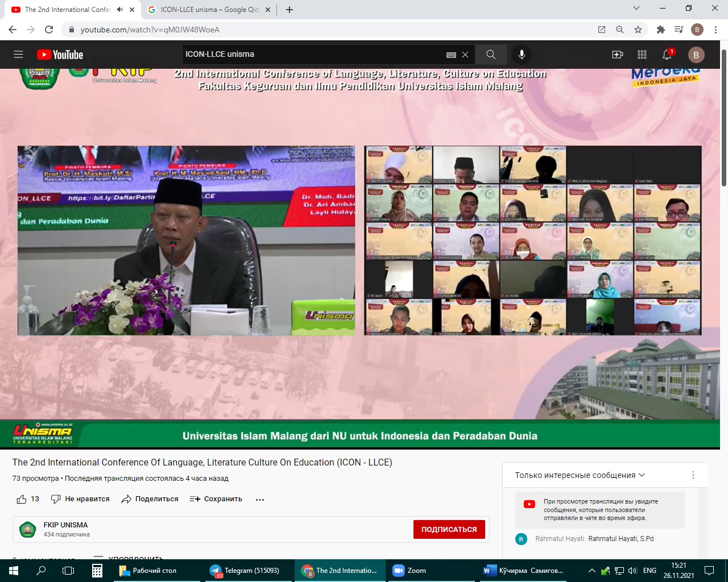728x582 pixels.
Task: Click the search magnifier button
Action: coord(491,55)
